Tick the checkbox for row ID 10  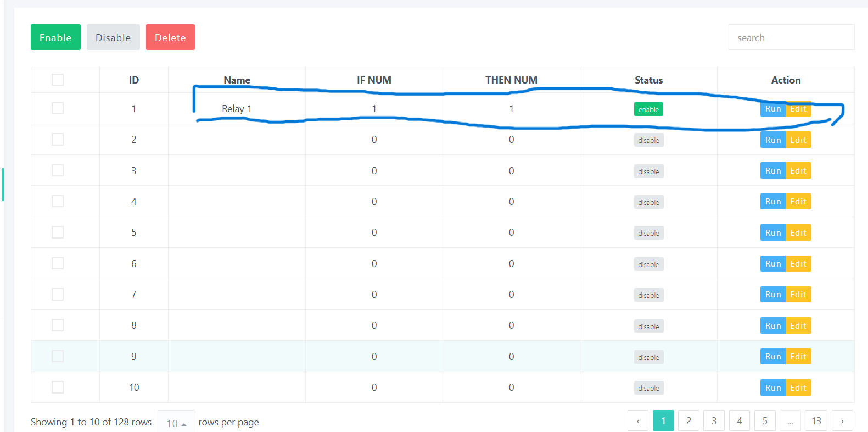coord(58,387)
